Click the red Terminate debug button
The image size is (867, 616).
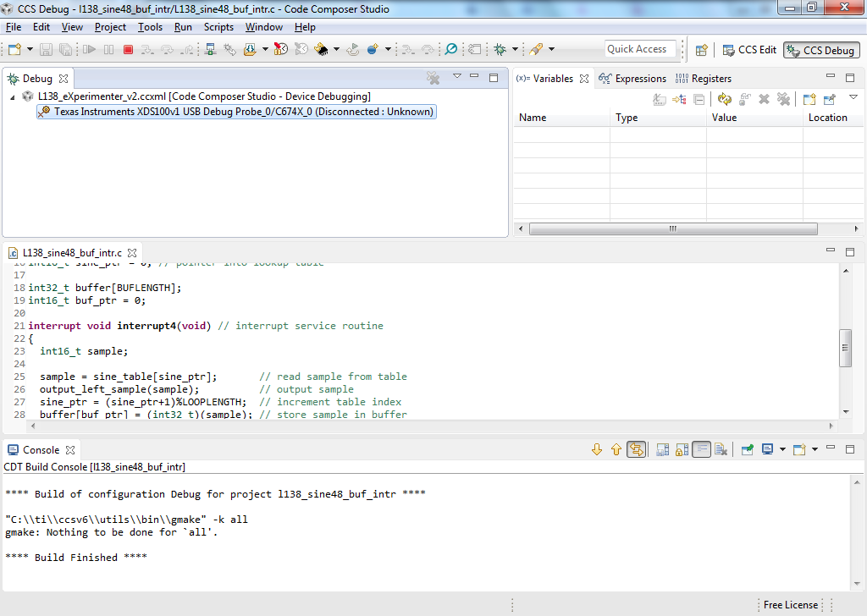pyautogui.click(x=129, y=50)
